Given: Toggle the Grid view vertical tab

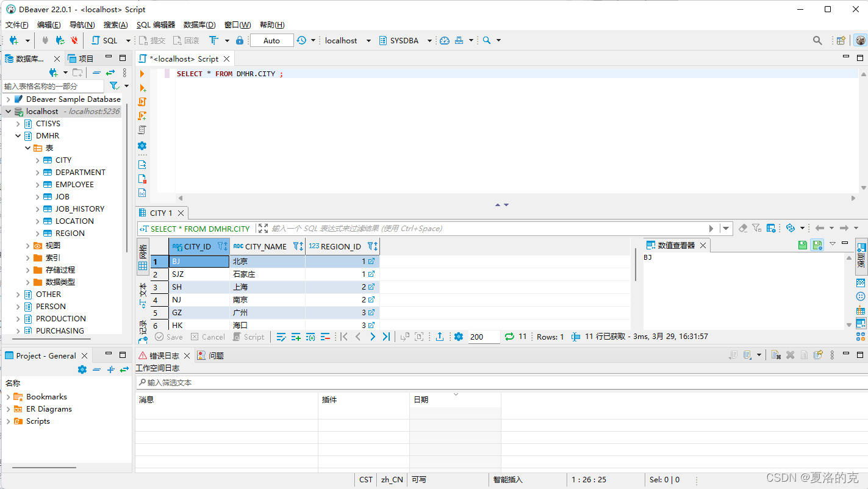Looking at the screenshot, I should 143,256.
